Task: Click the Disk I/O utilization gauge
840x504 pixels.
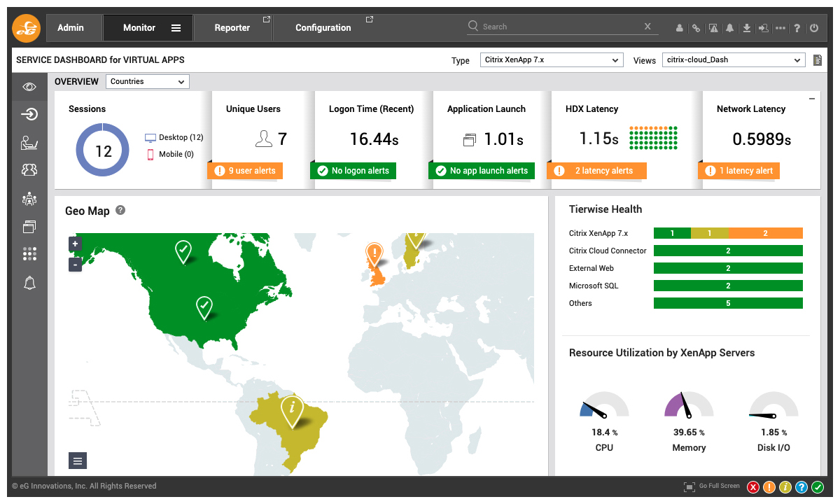Action: click(x=773, y=405)
